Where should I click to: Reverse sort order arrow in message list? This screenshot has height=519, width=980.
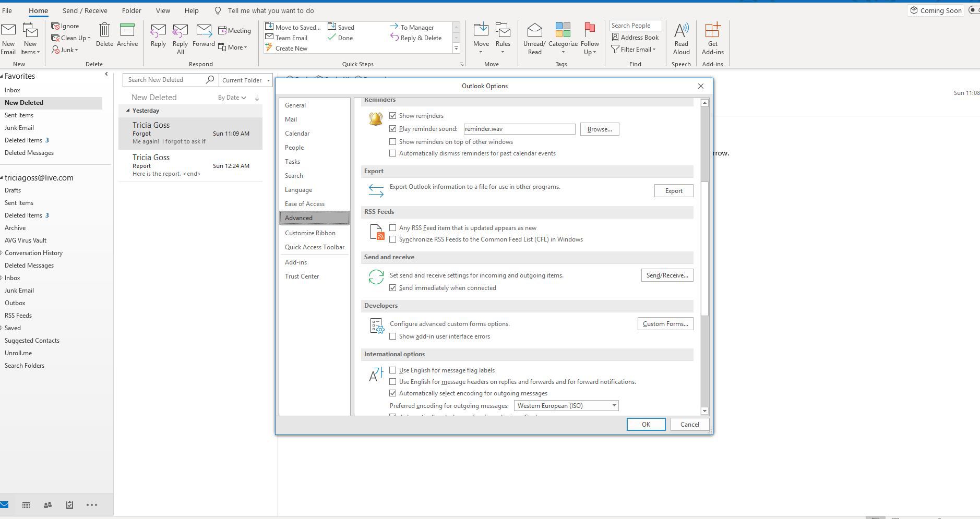click(x=257, y=98)
